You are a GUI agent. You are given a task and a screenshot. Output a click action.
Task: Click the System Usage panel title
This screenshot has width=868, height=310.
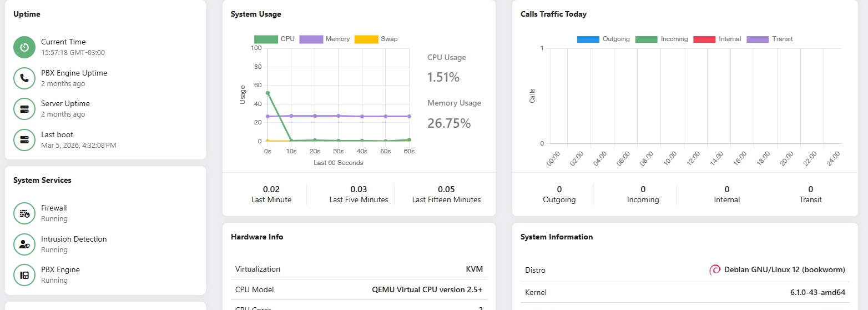click(256, 14)
